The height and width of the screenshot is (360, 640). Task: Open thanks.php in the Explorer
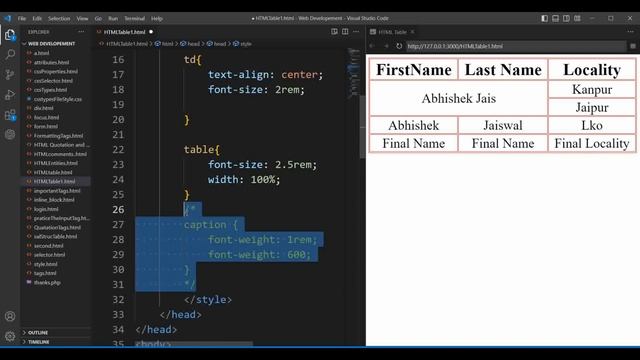coord(47,282)
